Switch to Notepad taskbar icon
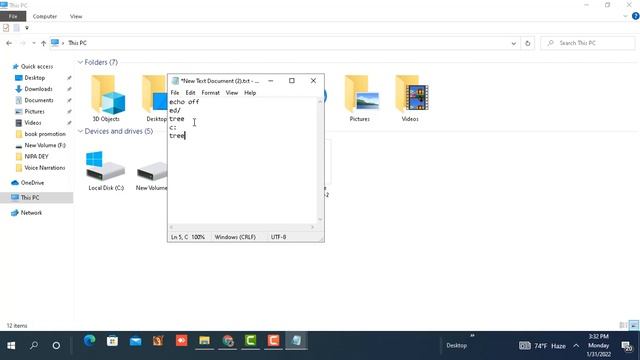The image size is (640, 360). click(297, 341)
